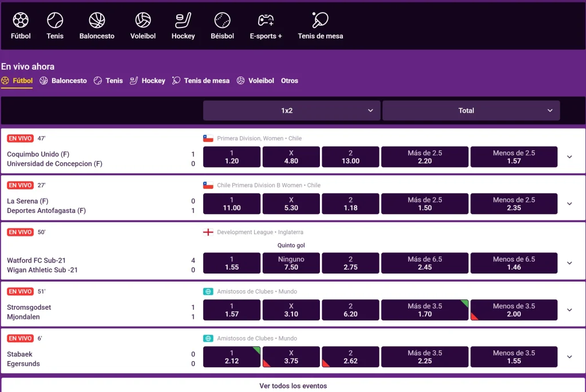This screenshot has height=392, width=586.
Task: Expand the Stabaek vs Egersunds match markets
Action: [x=569, y=357]
